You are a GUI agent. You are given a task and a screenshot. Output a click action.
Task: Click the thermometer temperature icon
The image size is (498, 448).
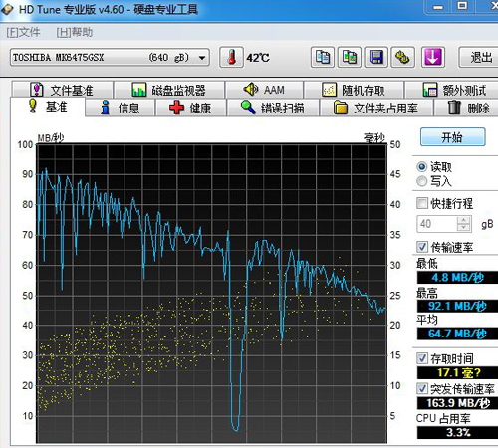click(232, 57)
